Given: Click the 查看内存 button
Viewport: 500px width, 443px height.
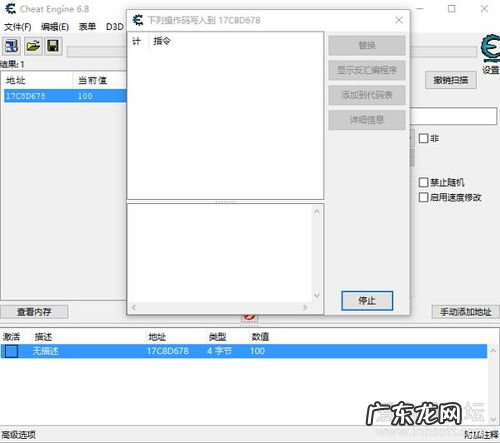Looking at the screenshot, I should coord(34,312).
